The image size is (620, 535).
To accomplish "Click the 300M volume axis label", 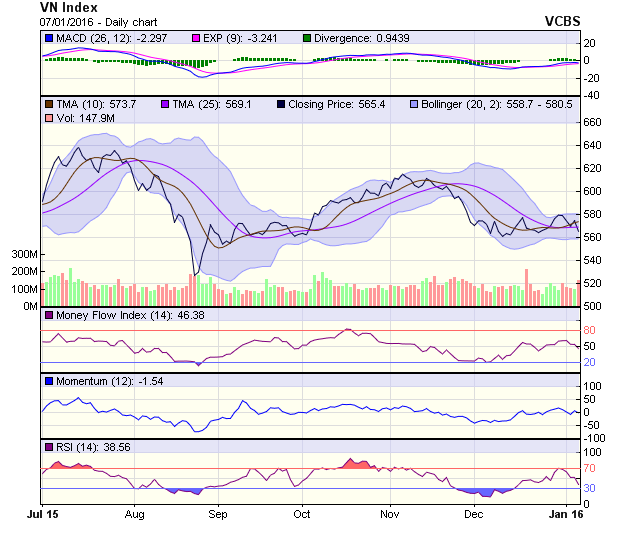I will pos(24,255).
